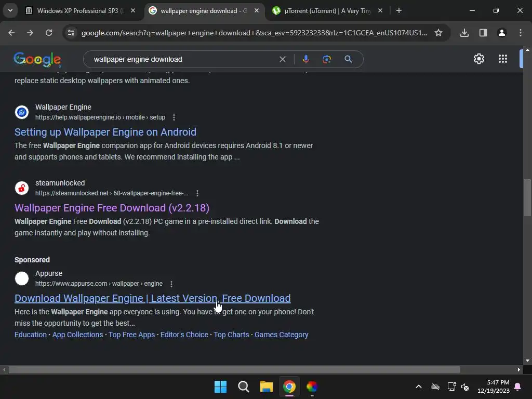Open site information icon in address bar
Screen dimensions: 532x399
[x=71, y=33]
